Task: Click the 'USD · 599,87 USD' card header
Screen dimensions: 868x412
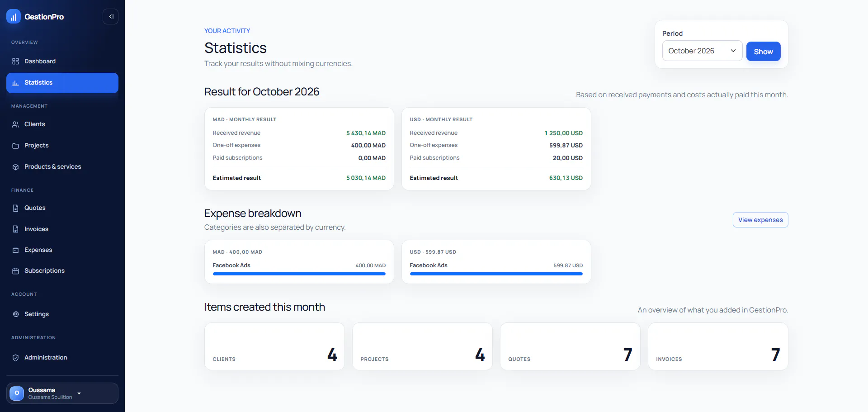Action: 433,252
